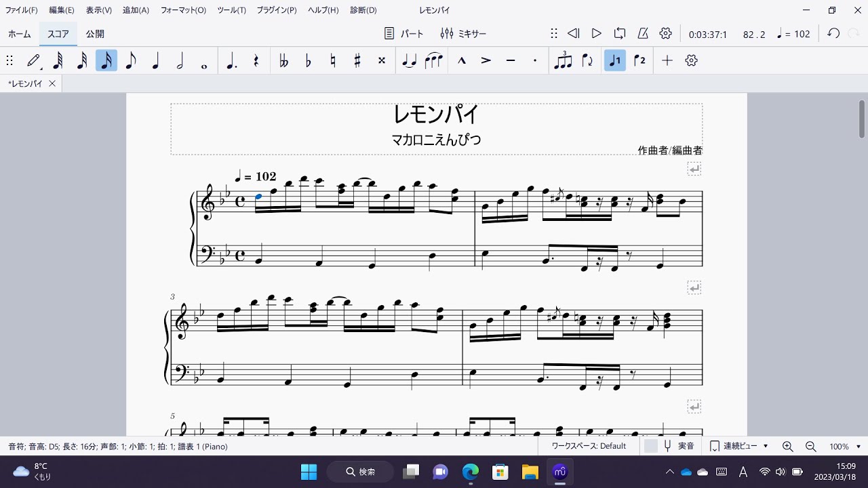Click the tempo = 102 display
The height and width of the screenshot is (488, 868).
point(793,34)
